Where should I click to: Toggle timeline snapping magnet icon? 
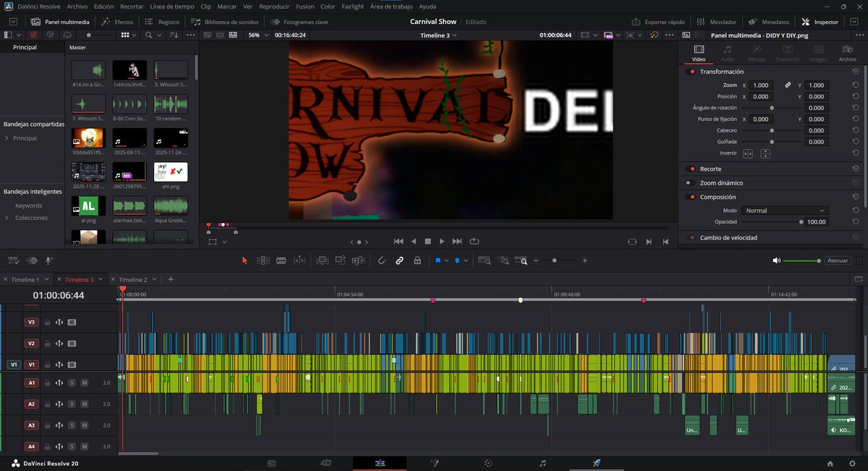click(x=382, y=260)
